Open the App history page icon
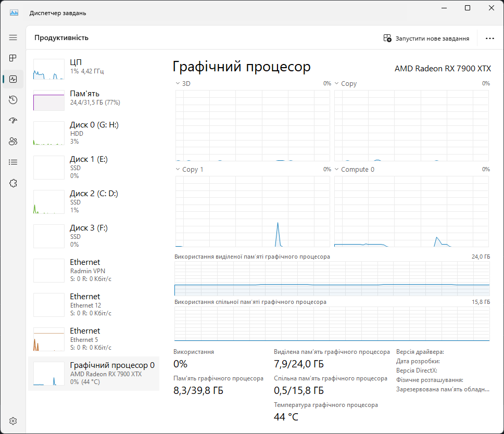The width and height of the screenshot is (504, 434). (13, 100)
